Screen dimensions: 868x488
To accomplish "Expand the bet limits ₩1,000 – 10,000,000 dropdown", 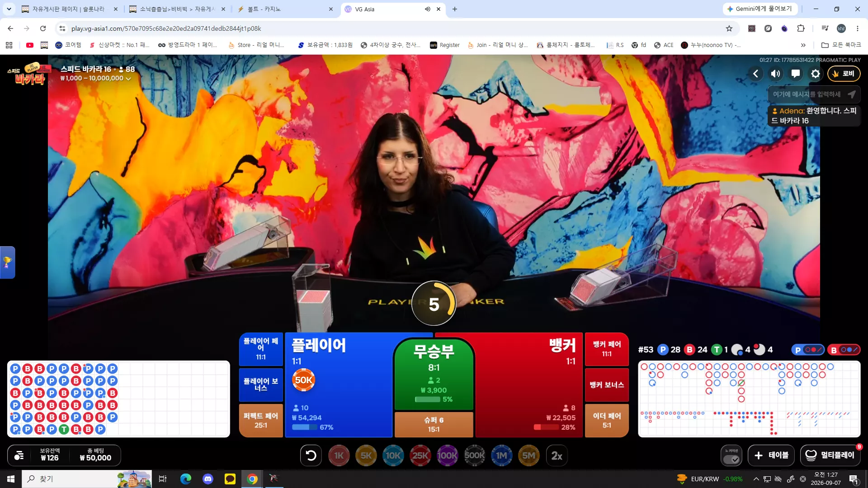I will [x=95, y=78].
